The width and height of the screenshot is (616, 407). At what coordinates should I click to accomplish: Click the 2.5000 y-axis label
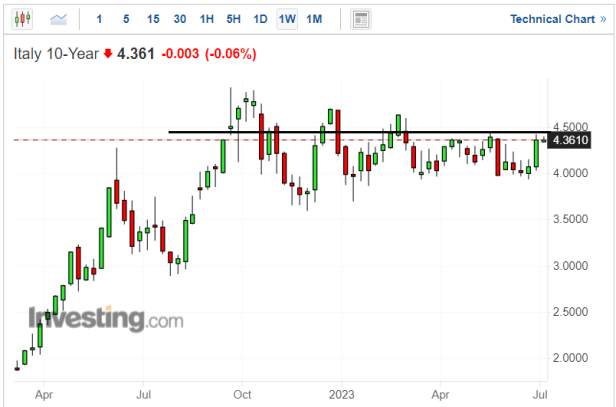point(571,312)
